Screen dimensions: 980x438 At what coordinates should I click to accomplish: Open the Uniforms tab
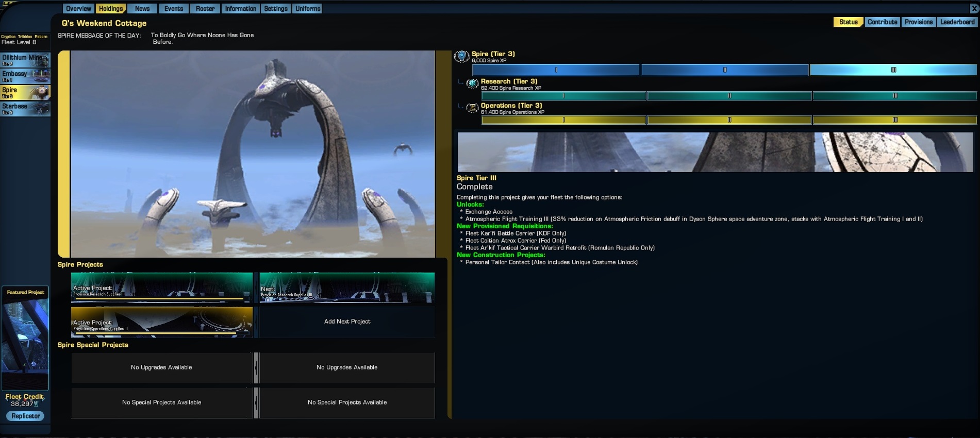pyautogui.click(x=308, y=9)
